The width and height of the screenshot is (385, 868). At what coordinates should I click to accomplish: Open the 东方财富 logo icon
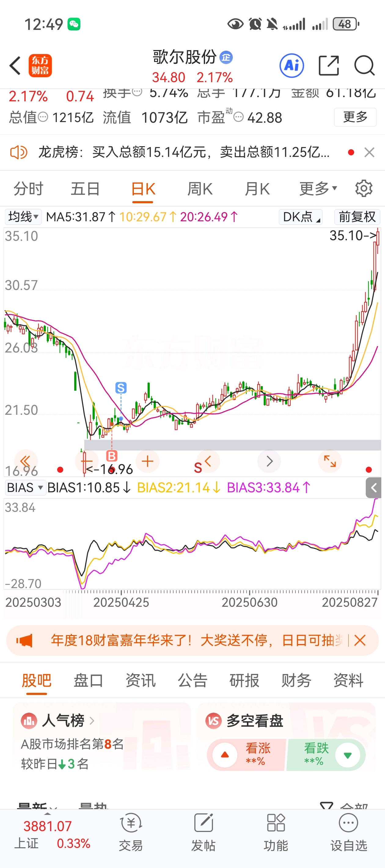[x=40, y=66]
